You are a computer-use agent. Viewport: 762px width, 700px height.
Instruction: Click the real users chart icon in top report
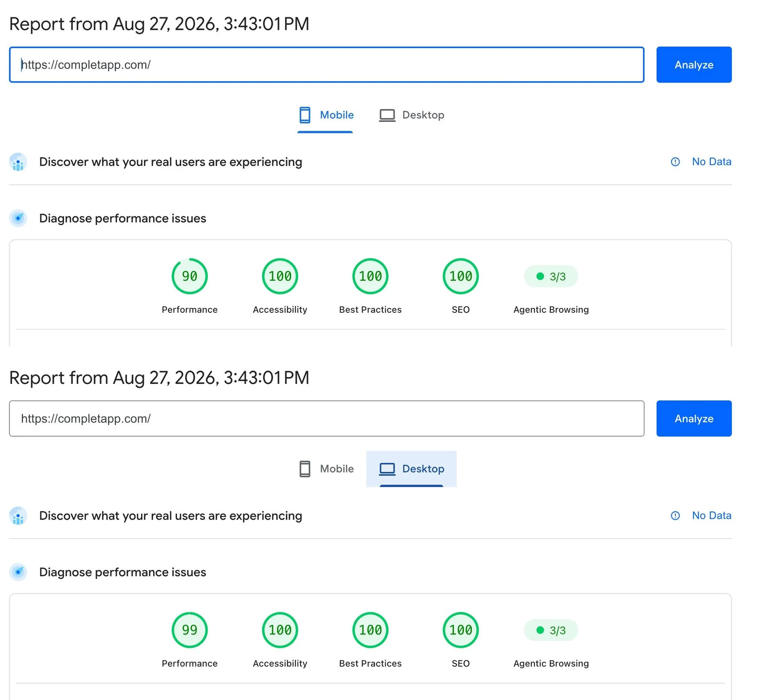click(18, 162)
